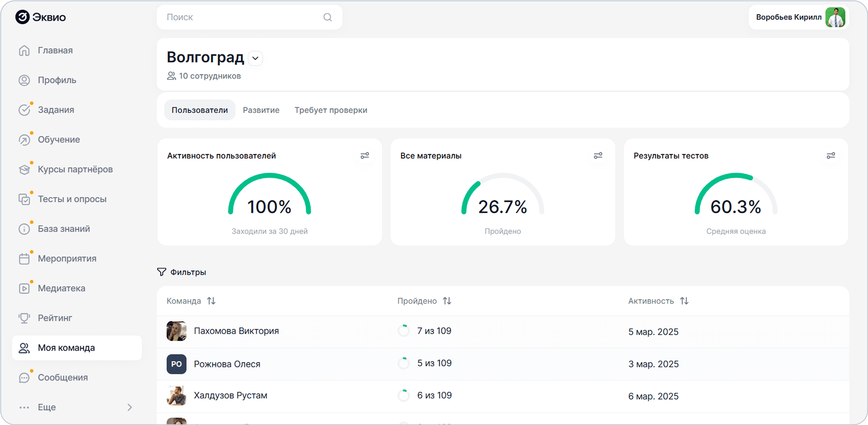Switch to the Требует проверки tab
868x425 pixels.
click(x=331, y=110)
